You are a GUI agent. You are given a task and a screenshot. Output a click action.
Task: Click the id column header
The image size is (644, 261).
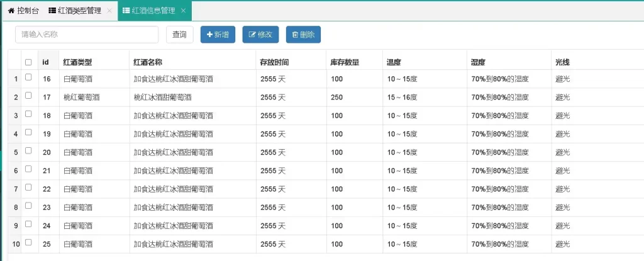[49, 60]
